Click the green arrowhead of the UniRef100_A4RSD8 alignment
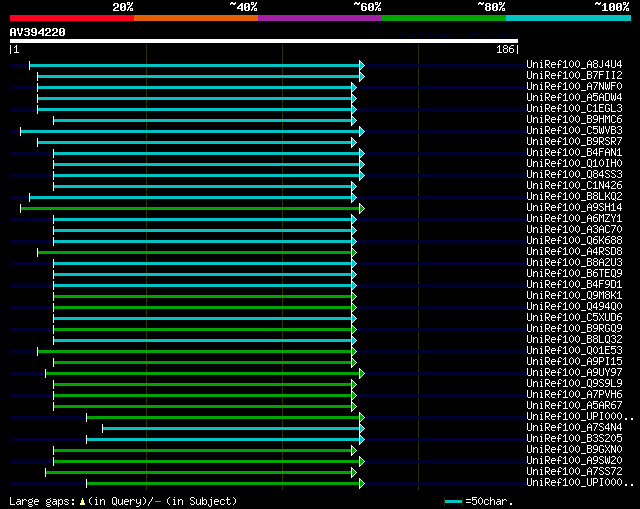Screen dimensions: 640x509 point(354,253)
